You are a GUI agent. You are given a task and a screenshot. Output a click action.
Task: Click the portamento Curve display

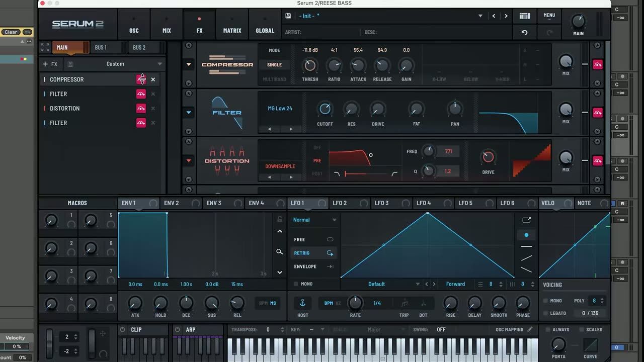click(591, 345)
